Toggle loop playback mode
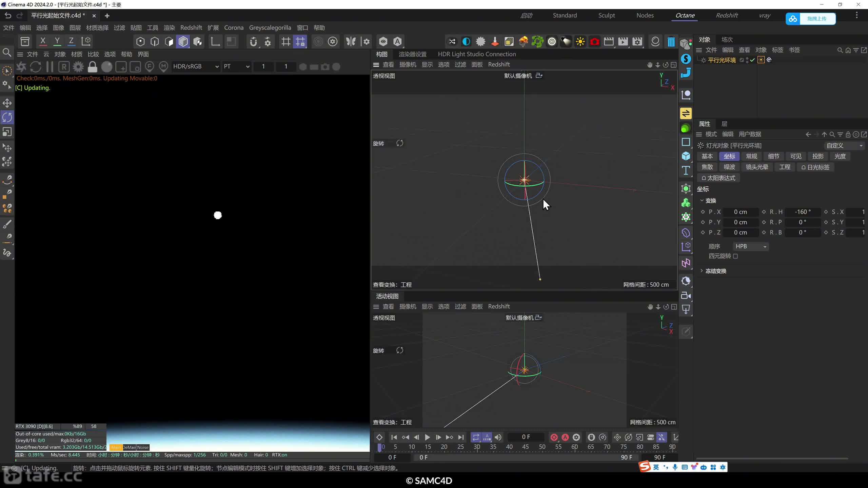Viewport: 868px width, 488px height. click(476, 437)
